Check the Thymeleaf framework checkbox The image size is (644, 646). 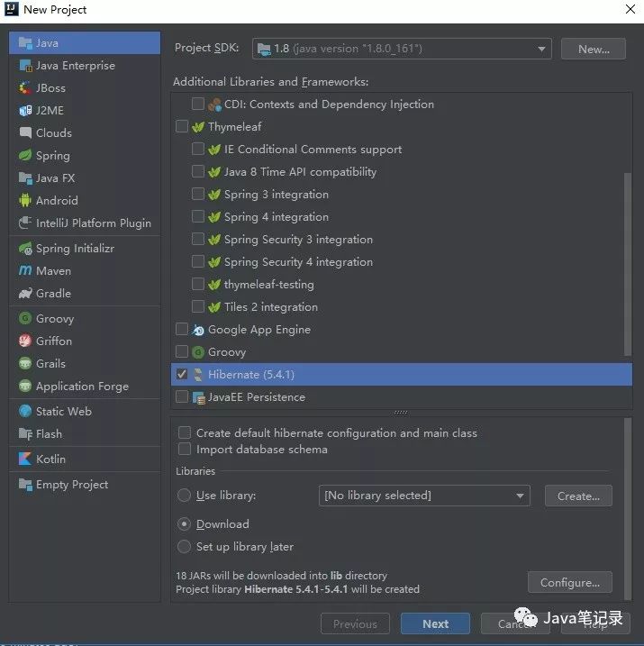tap(182, 126)
